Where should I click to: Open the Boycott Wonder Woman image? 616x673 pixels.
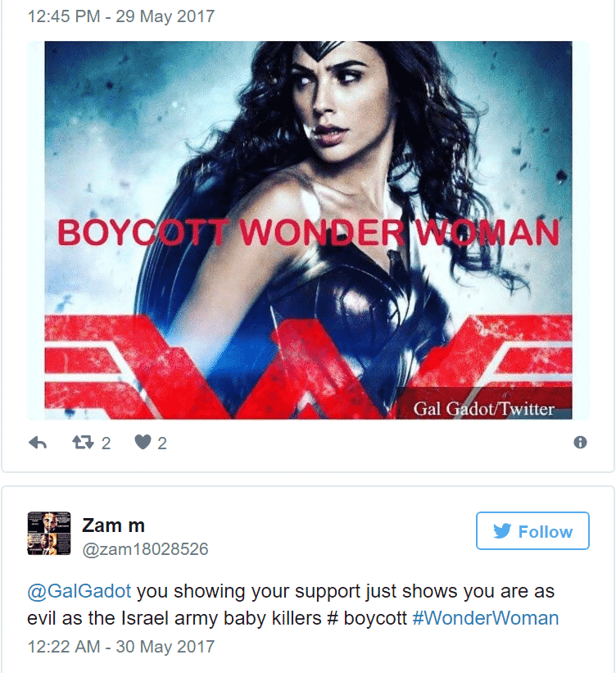tap(309, 230)
